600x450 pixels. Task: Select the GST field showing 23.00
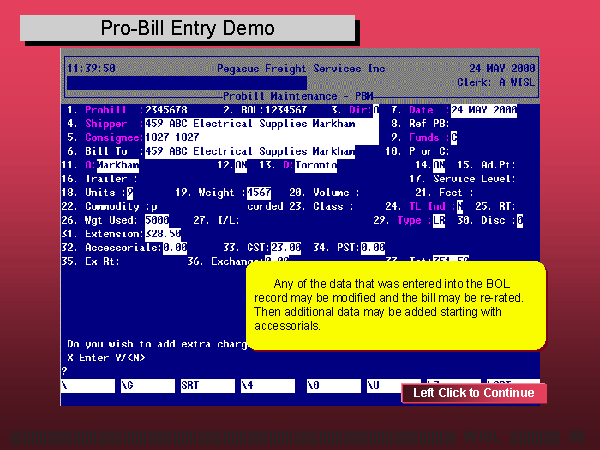pyautogui.click(x=286, y=247)
